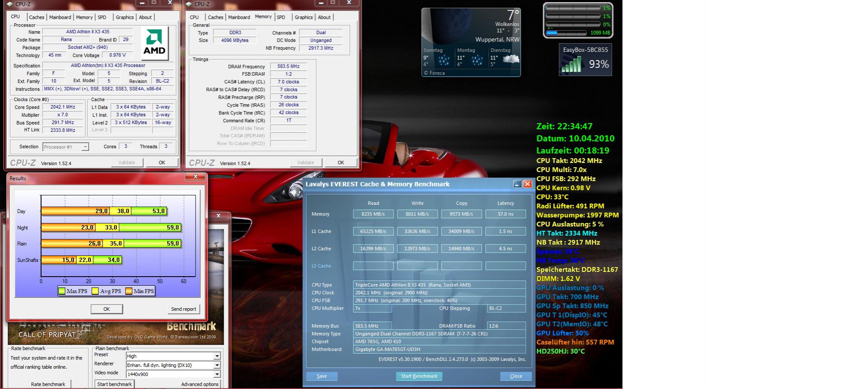Open Advanced options in the benchmark launcher
Screen dimensions: 868x389
[x=200, y=384]
